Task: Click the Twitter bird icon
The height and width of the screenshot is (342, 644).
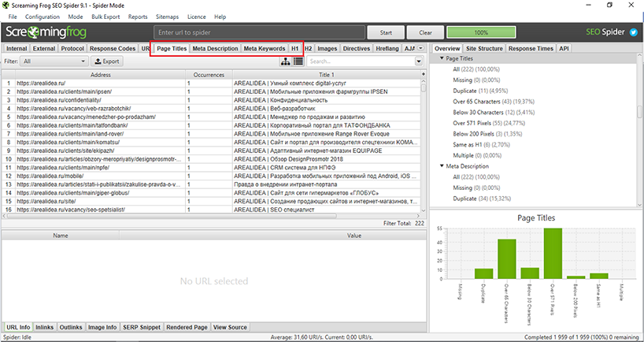Action: point(633,32)
